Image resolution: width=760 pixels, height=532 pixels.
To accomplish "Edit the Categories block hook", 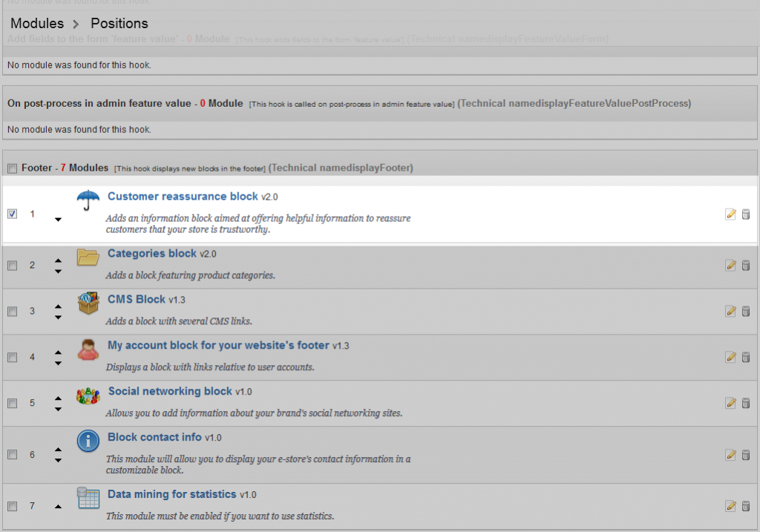I will pyautogui.click(x=730, y=265).
